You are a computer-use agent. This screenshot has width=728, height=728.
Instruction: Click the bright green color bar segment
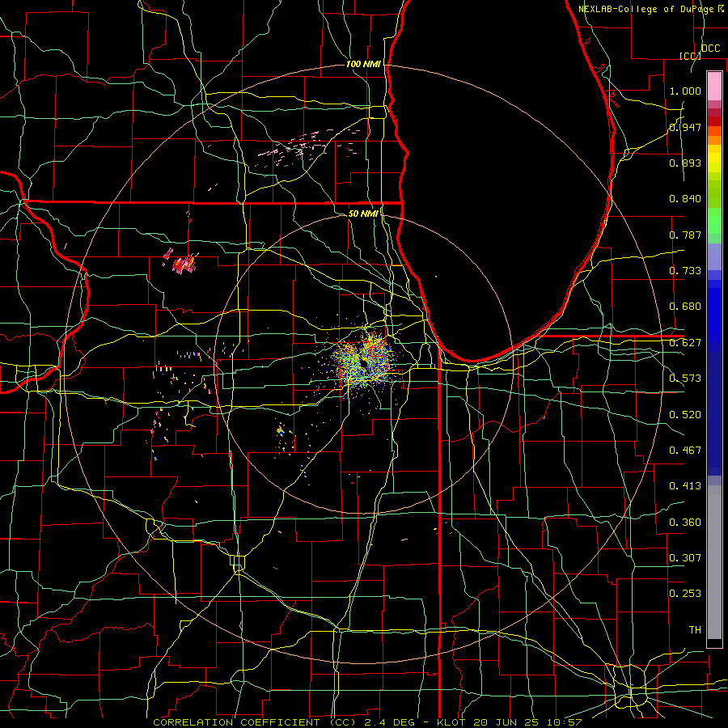[x=714, y=221]
